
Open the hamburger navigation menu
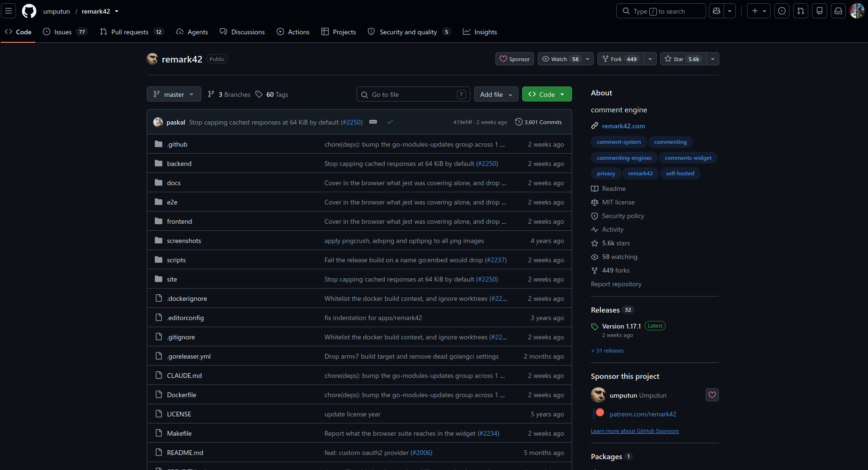(x=8, y=11)
